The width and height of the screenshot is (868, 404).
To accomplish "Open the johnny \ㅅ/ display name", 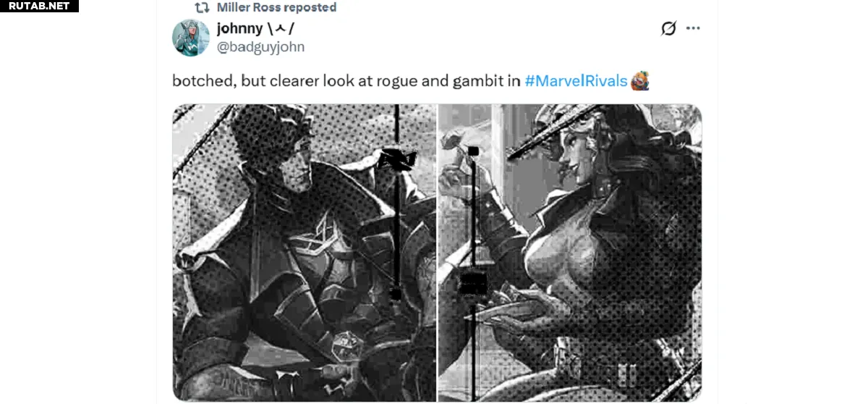I will point(255,28).
